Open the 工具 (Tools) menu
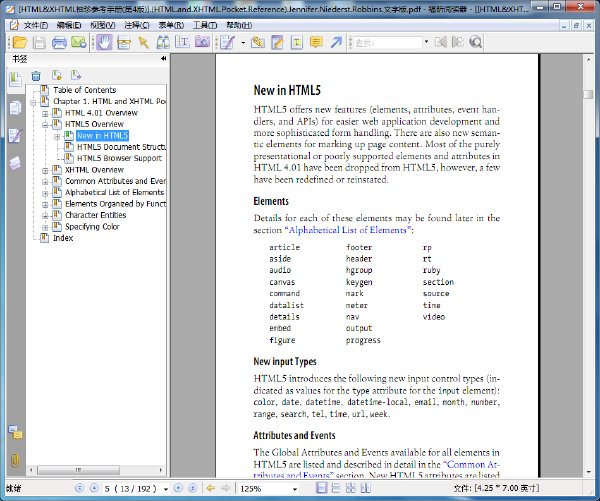Screen dimensions: 600x501 tap(205, 25)
